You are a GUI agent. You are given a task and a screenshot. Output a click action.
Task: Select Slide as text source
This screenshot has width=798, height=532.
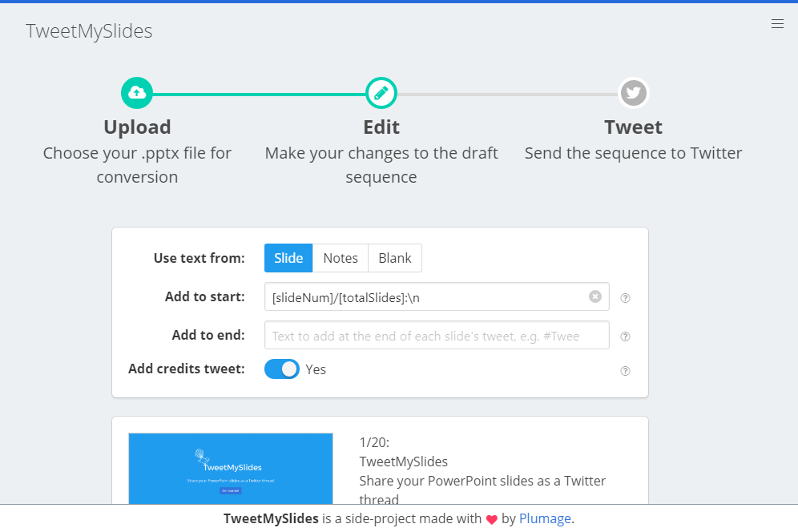coord(288,258)
